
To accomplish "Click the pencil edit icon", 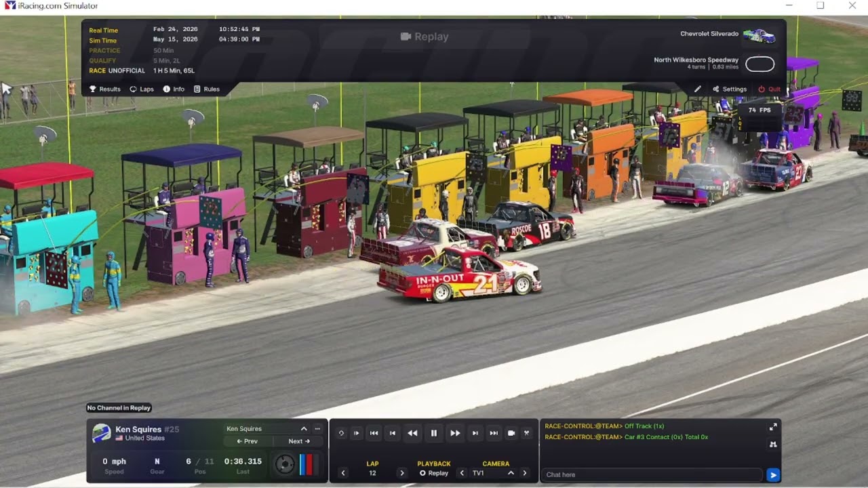I will coord(698,89).
